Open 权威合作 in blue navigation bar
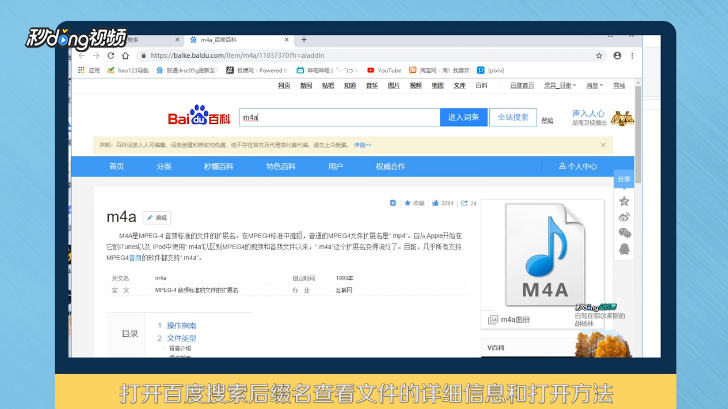The image size is (728, 409). (390, 167)
